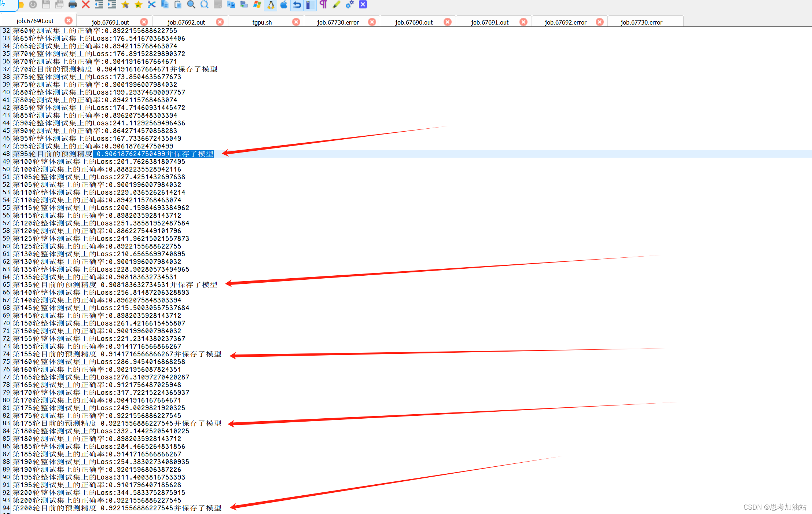Click line number 94 in gutter
812x514 pixels.
tap(6, 508)
